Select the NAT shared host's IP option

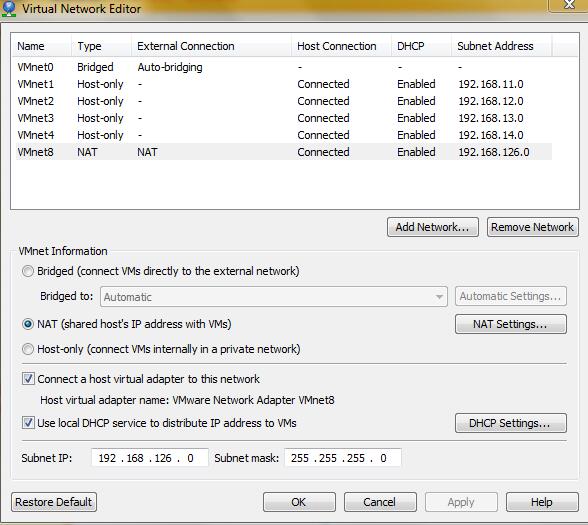[x=28, y=324]
